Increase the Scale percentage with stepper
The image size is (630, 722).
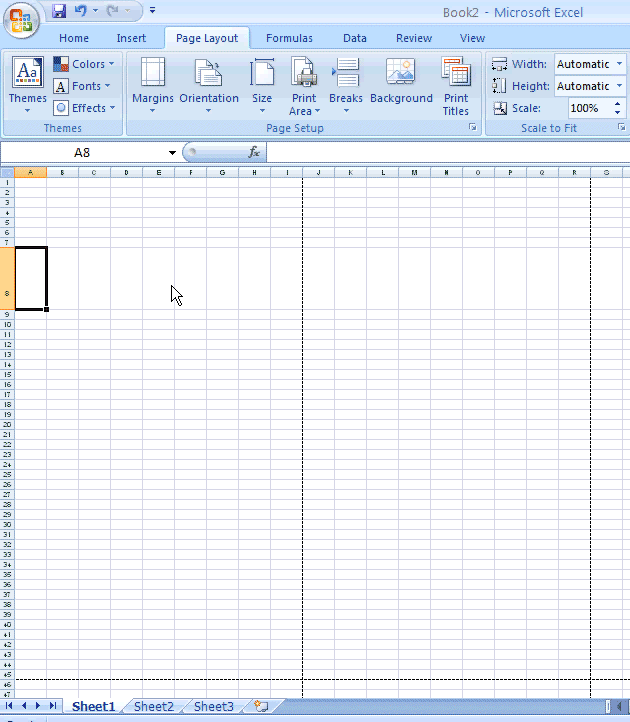tap(618, 103)
